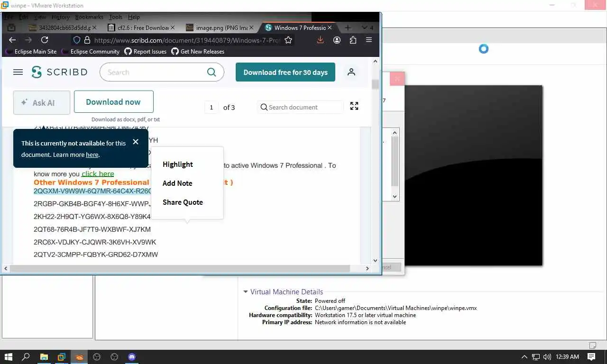Open the Scribd user profile icon
Viewport: 607px width, 364px height.
coord(351,72)
